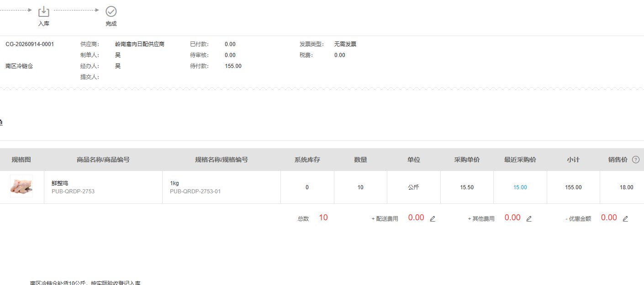Click the 系统库存 cell showing 0

click(307, 187)
